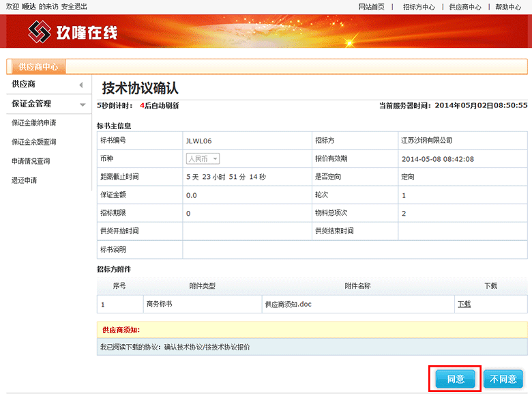Click the 同意 button
Screen dimensions: 532x396
(x=455, y=379)
